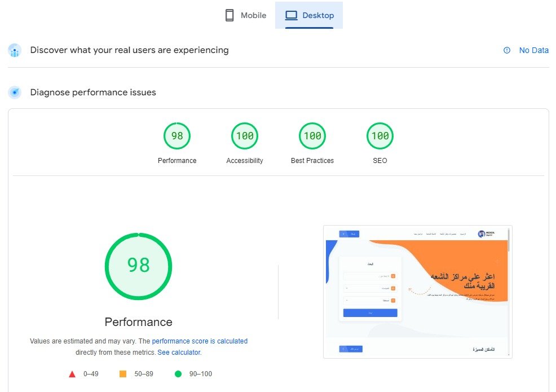Click the Diagnose performance issues icon
This screenshot has width=556, height=392.
tap(15, 93)
